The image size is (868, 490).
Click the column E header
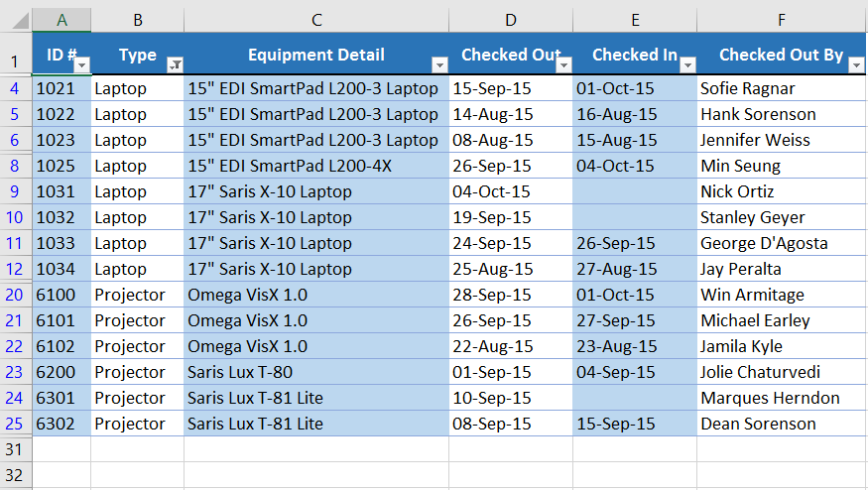tap(635, 20)
